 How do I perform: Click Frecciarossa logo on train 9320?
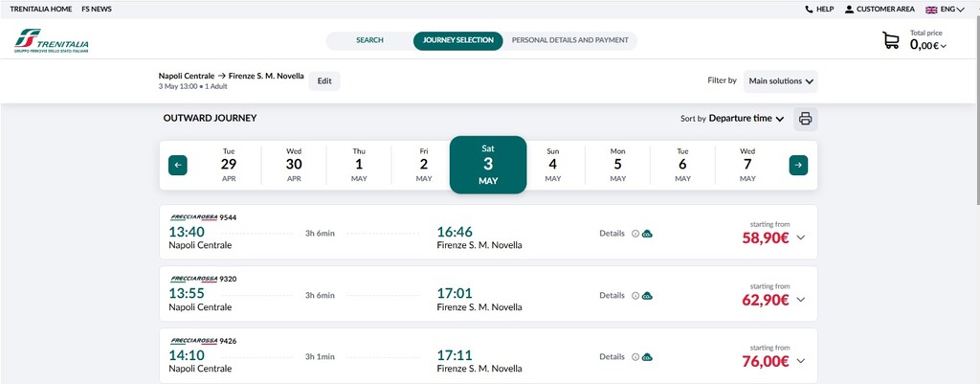click(x=193, y=279)
